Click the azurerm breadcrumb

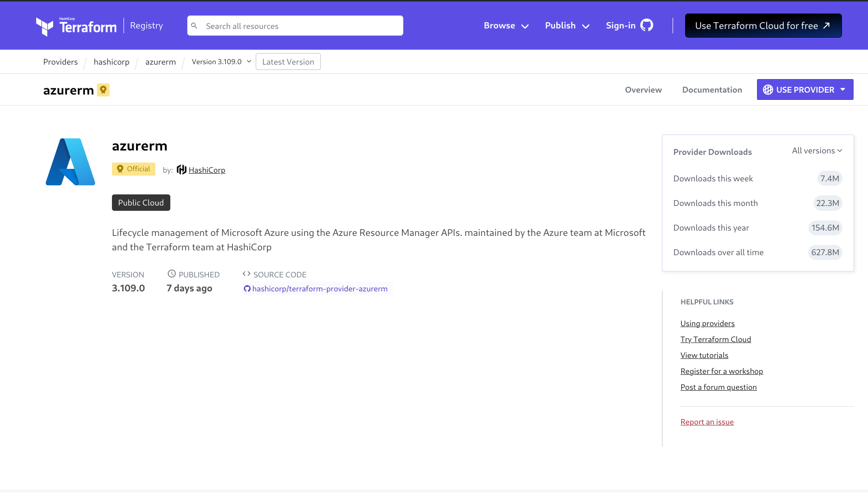[x=161, y=62]
